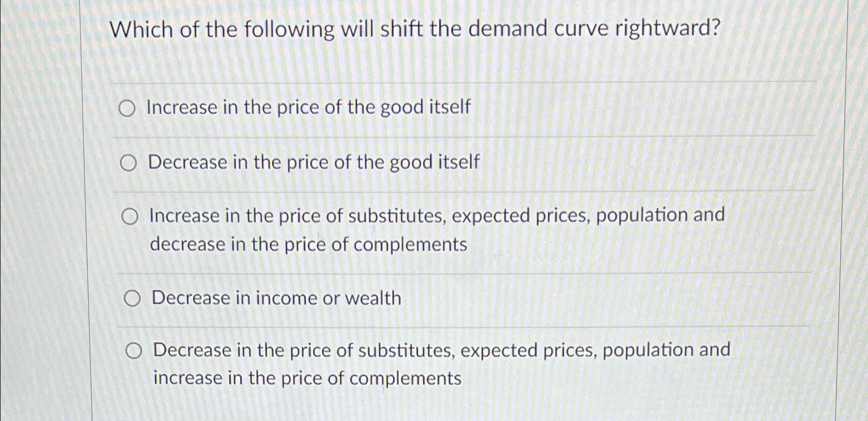This screenshot has width=868, height=421.
Task: Click the text "Decrease in income or wealth"
Action: 276,298
